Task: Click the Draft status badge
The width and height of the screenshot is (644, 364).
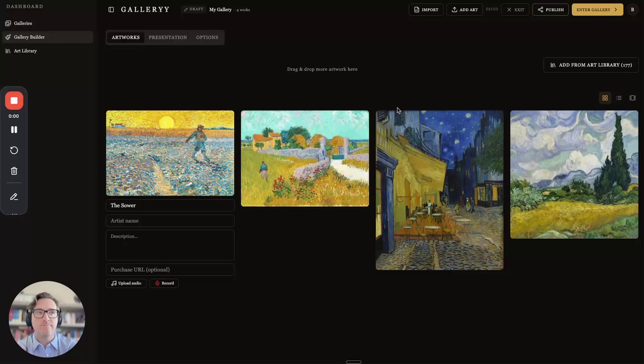Action: pyautogui.click(x=194, y=10)
